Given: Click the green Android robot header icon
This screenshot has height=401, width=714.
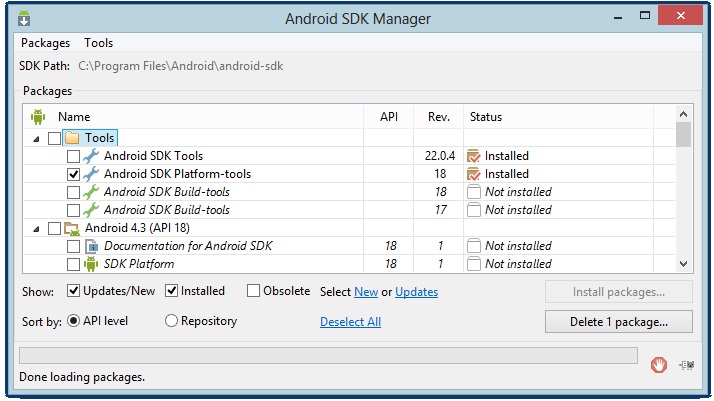Looking at the screenshot, I should pyautogui.click(x=38, y=117).
